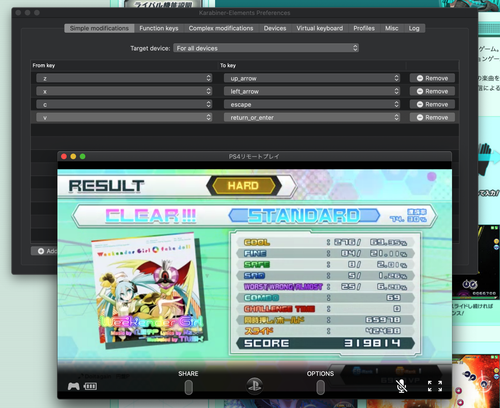
Task: Go to the Virtual keyboard tab
Action: (320, 28)
